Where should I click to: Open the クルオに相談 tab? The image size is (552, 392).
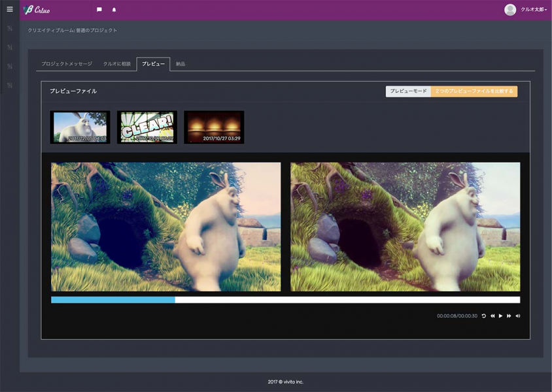(117, 63)
